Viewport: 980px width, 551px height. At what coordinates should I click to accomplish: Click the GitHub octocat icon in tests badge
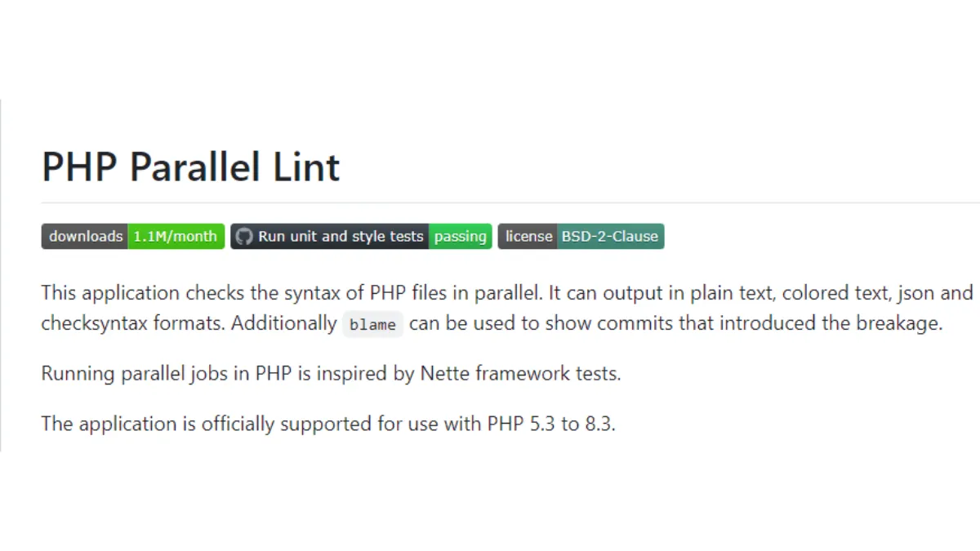tap(243, 237)
